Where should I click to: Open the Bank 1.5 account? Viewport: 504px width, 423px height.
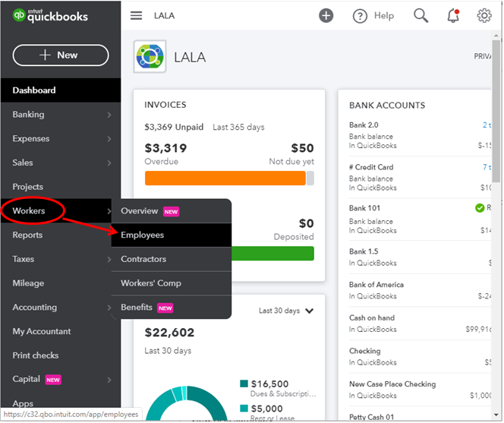coord(364,251)
